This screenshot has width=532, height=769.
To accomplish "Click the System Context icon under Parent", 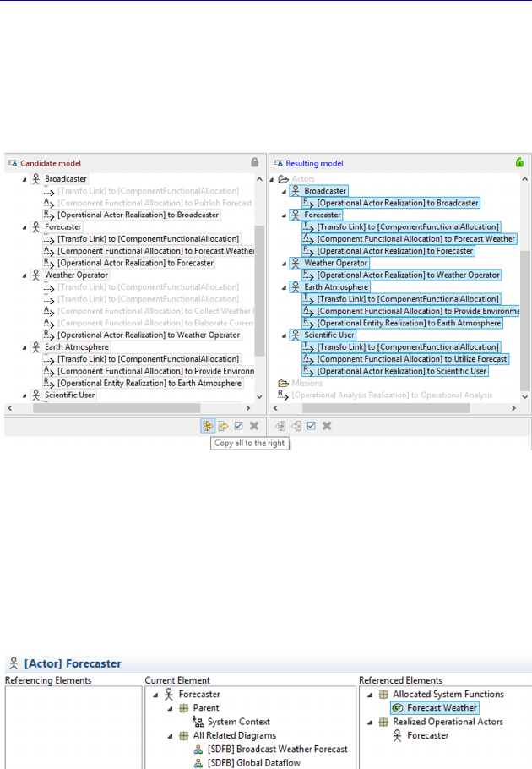I will coord(198,722).
